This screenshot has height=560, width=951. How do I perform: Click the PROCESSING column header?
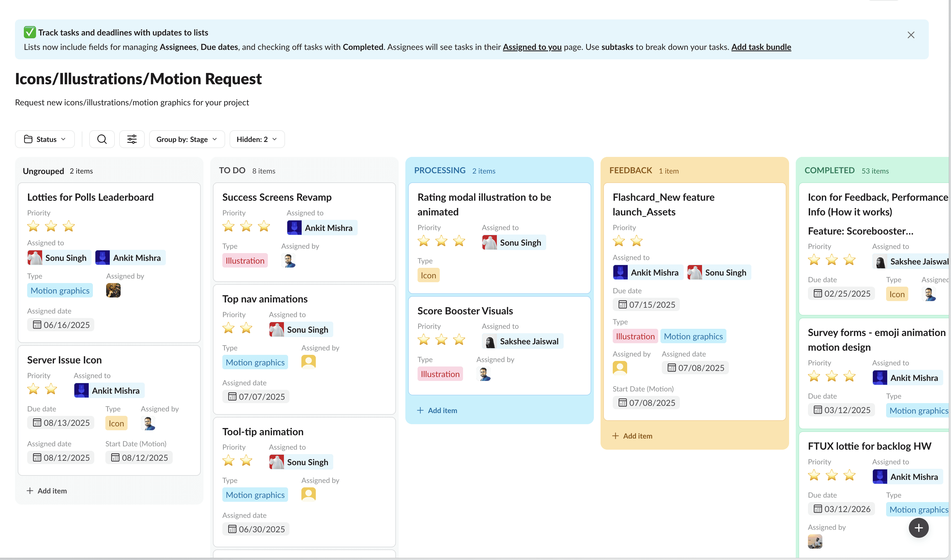[440, 170]
